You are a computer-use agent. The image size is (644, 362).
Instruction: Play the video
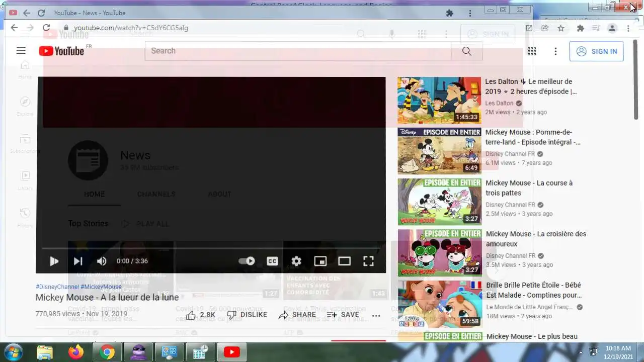tap(54, 261)
